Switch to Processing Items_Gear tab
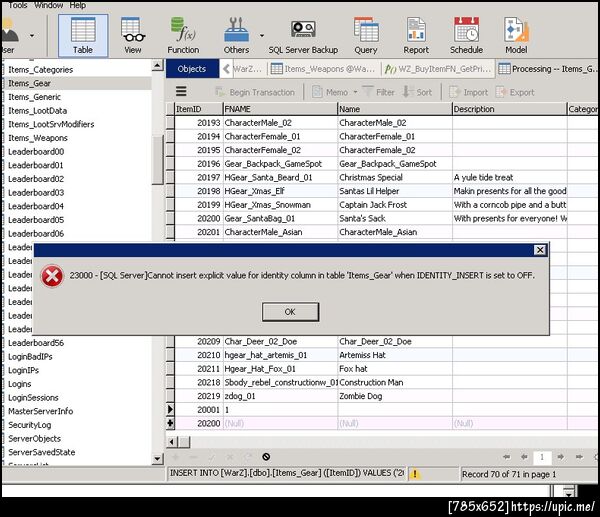This screenshot has width=600, height=517. pyautogui.click(x=547, y=69)
